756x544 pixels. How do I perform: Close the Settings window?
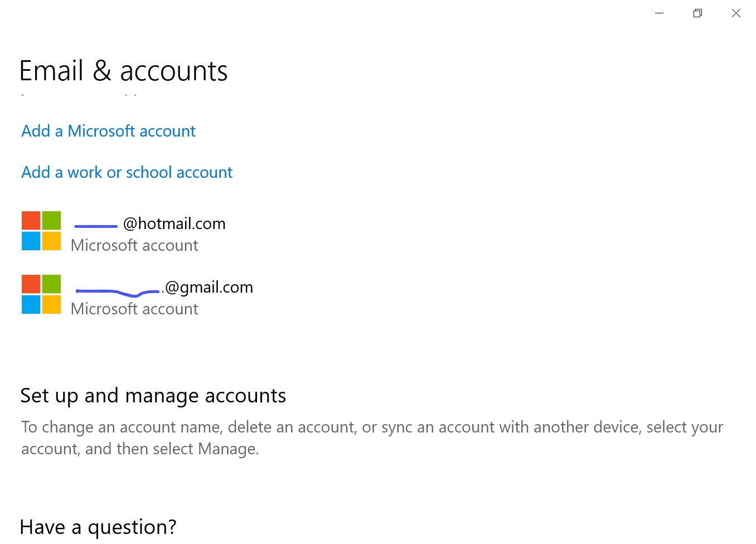(736, 13)
